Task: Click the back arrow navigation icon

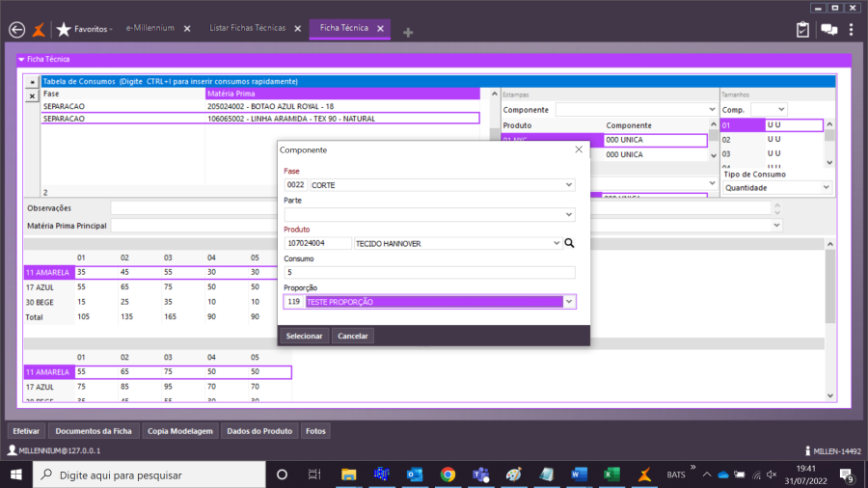Action: (x=15, y=29)
